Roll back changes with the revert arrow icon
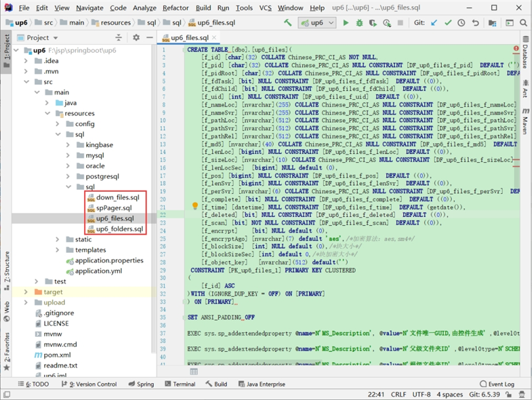 click(475, 22)
